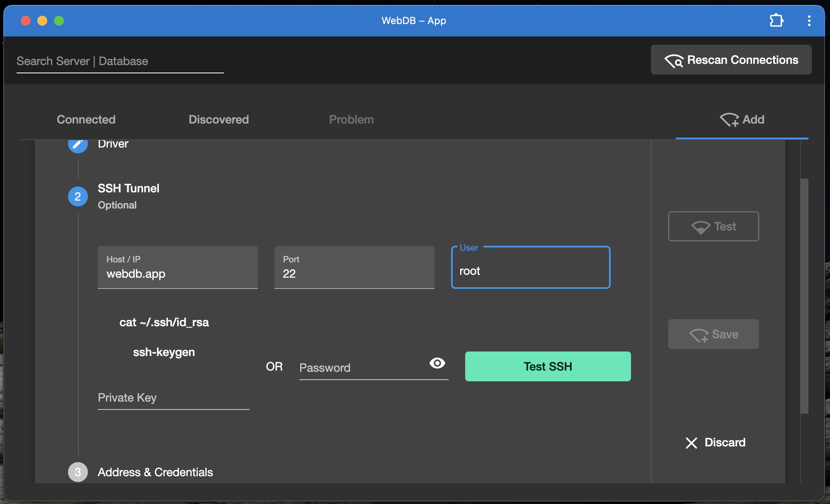Open the three-dot app menu
This screenshot has width=830, height=504.
[x=809, y=21]
